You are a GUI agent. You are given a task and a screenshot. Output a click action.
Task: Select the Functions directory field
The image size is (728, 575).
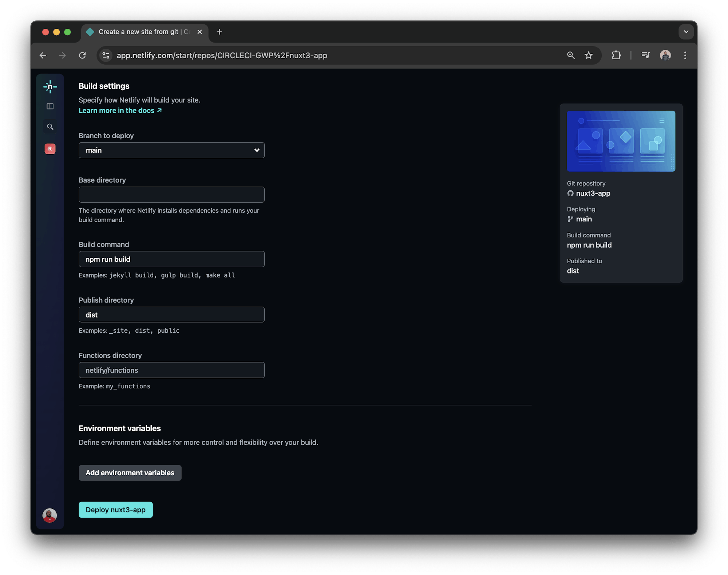(171, 370)
